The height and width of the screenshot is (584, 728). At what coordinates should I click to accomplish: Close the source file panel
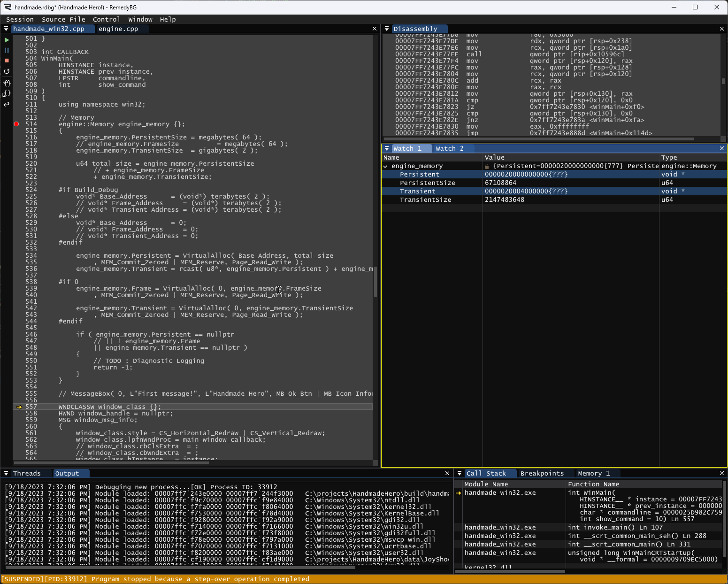coord(375,29)
